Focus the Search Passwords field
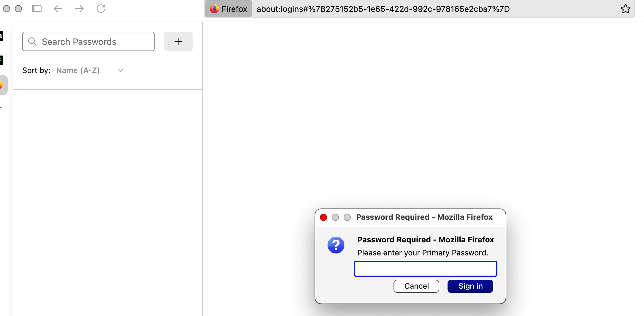644x316 pixels. point(88,41)
